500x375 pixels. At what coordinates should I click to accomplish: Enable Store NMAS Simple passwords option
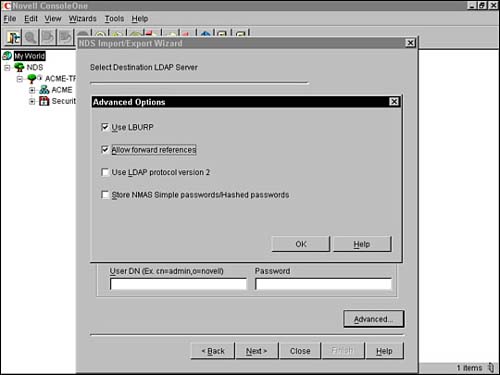(105, 195)
